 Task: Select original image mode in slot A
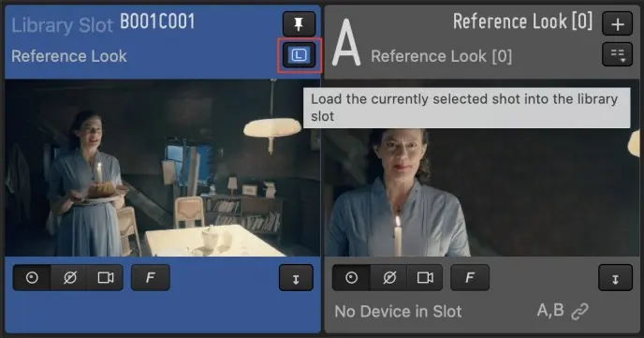pyautogui.click(x=352, y=278)
